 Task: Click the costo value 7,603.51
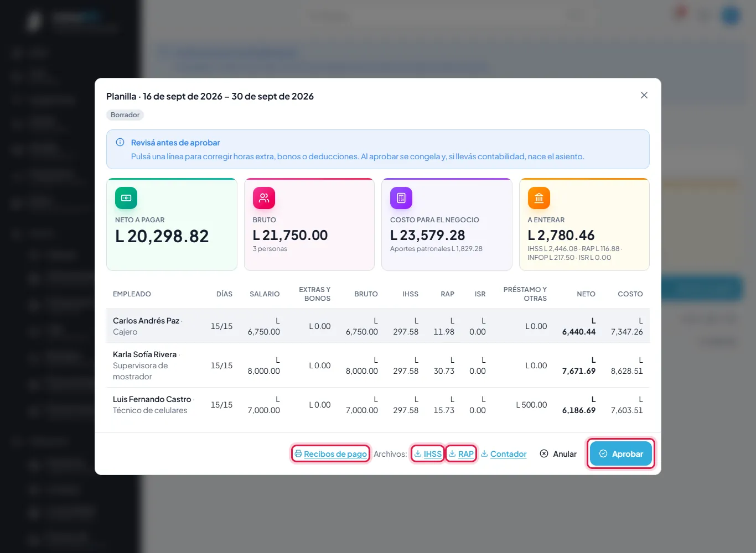[627, 405]
